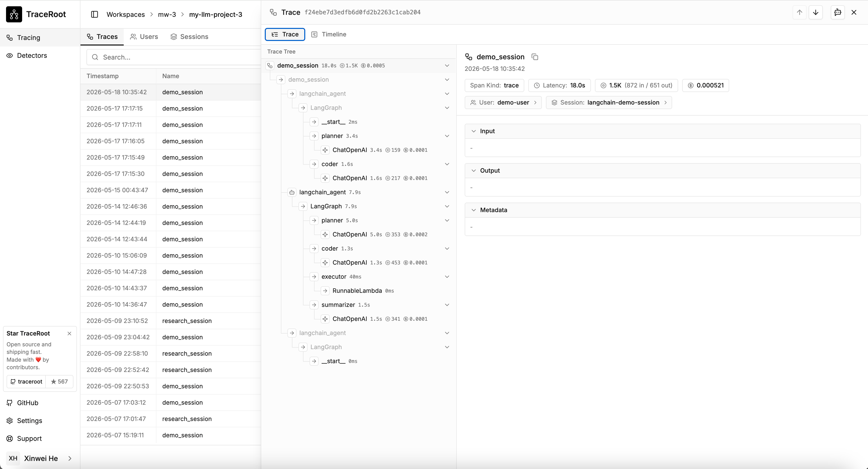Screen dimensions: 868x469
Task: Collapse the coder 1.3s node chevron
Action: tap(447, 248)
